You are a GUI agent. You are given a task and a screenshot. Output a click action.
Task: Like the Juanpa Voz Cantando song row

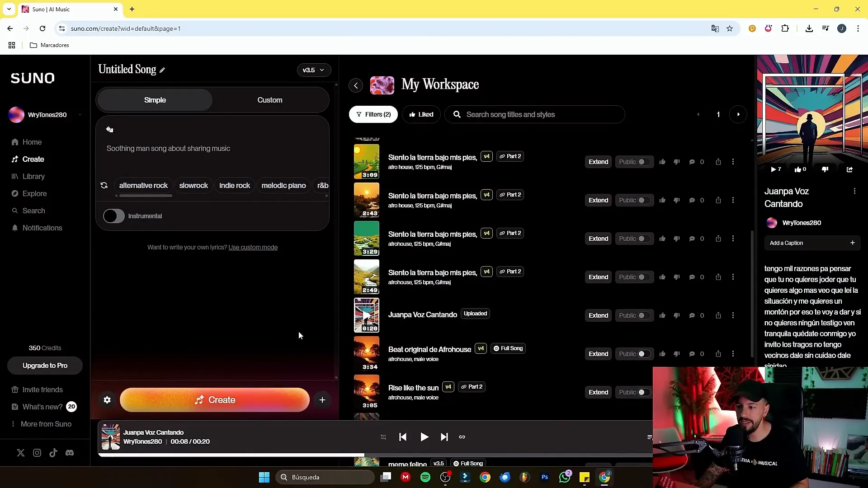tap(662, 315)
